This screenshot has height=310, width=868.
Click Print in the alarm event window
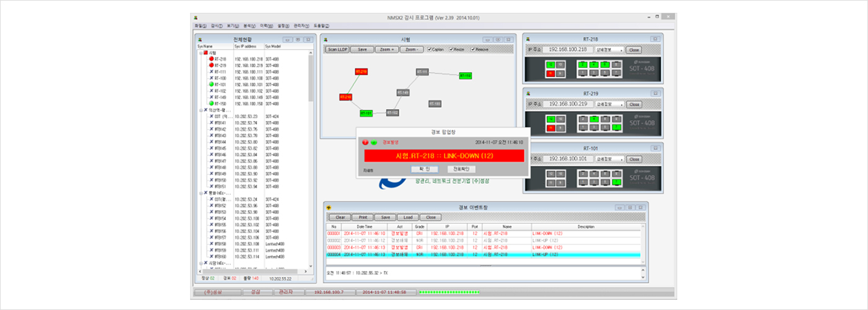click(x=363, y=218)
